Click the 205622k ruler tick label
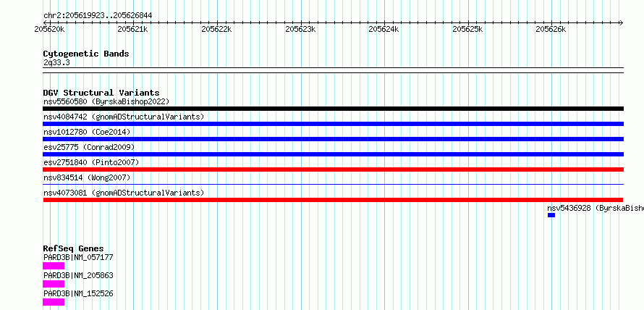The width and height of the screenshot is (644, 310). pos(217,29)
